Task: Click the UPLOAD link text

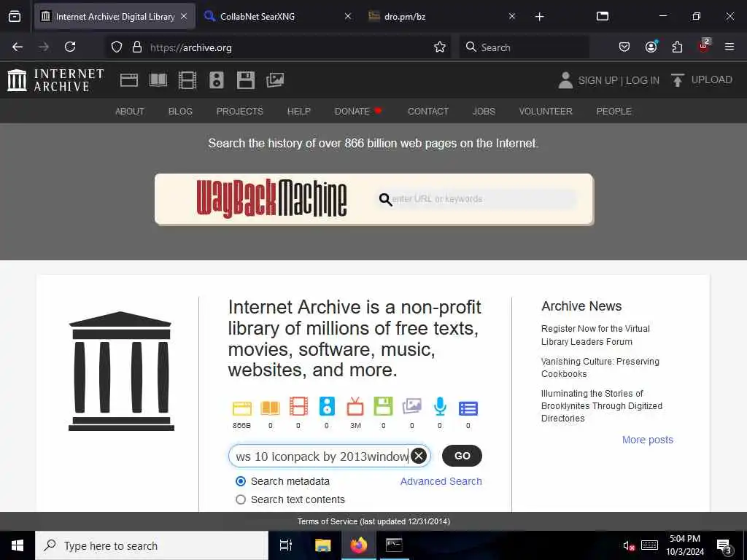Action: click(712, 79)
